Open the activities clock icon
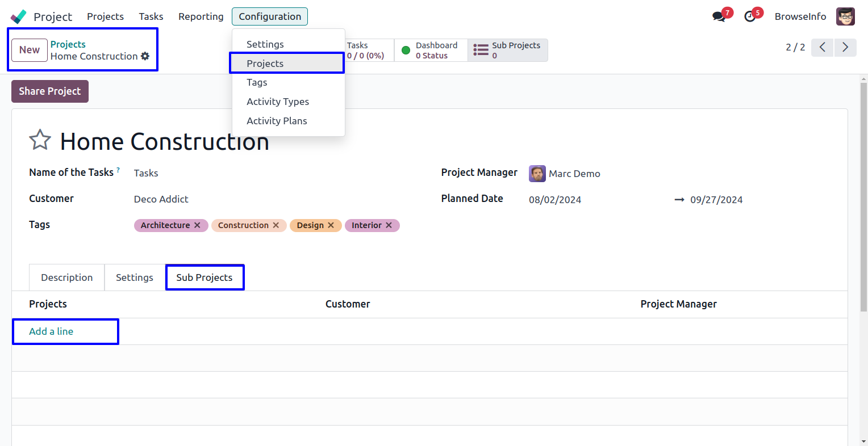868x446 pixels. click(750, 16)
